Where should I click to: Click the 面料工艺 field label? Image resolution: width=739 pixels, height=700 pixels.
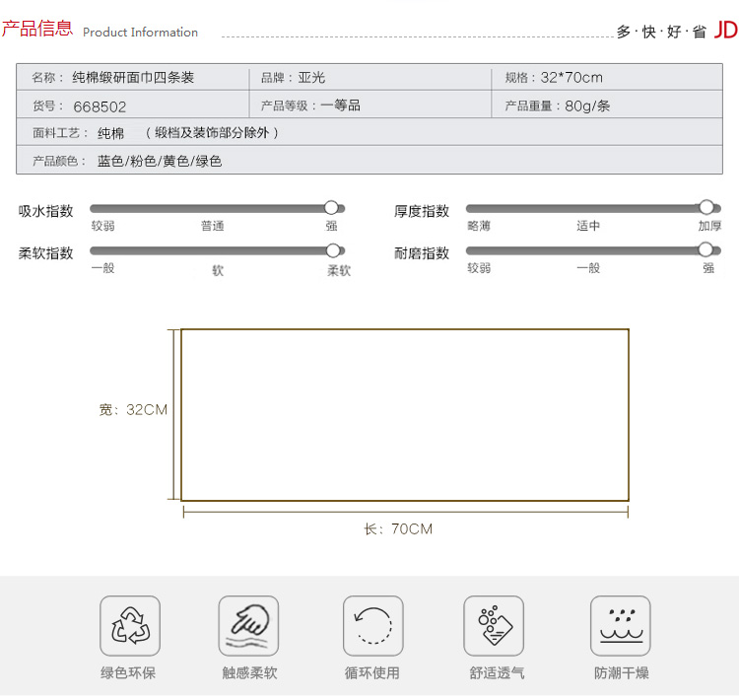(x=60, y=133)
